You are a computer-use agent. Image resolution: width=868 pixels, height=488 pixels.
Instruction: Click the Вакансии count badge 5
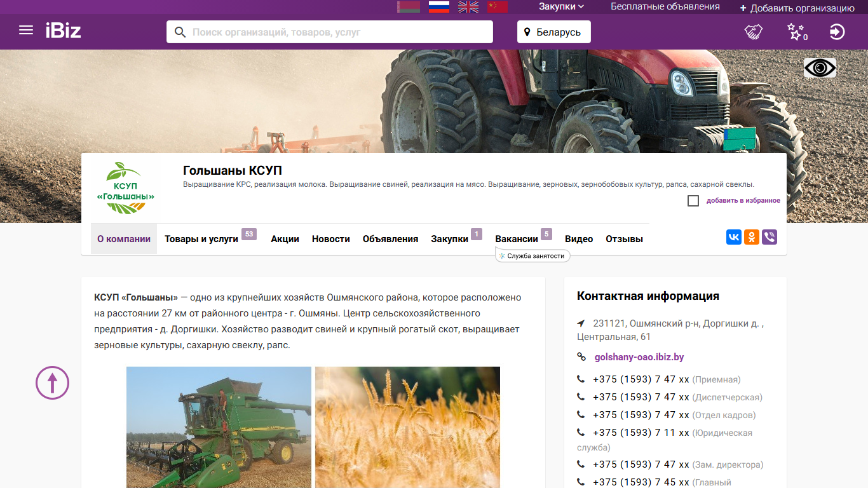pos(546,234)
